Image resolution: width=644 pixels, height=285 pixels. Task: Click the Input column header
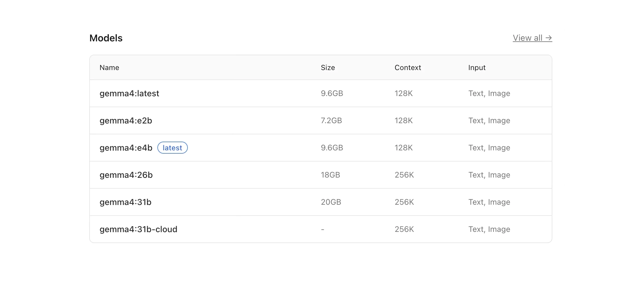[477, 68]
